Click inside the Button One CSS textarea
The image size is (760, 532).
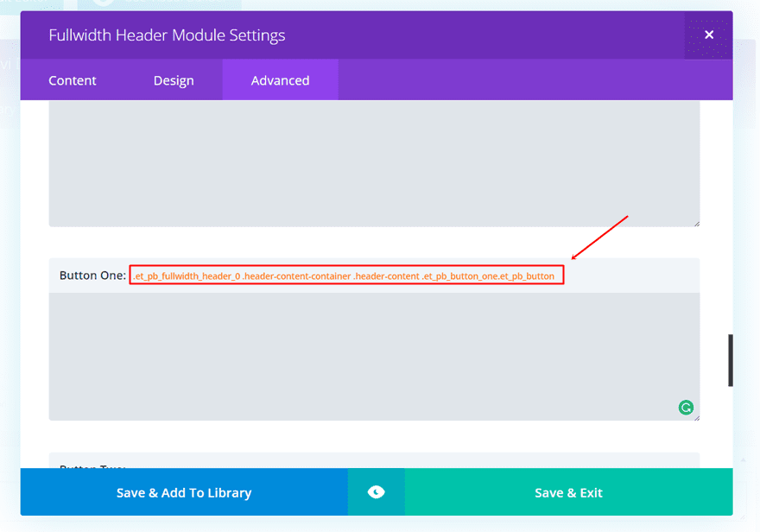pos(374,357)
